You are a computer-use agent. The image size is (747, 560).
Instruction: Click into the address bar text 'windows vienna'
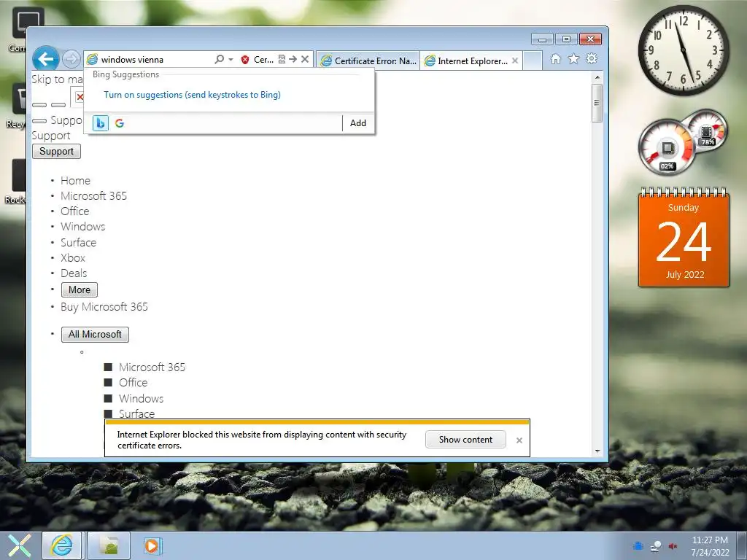tap(133, 60)
